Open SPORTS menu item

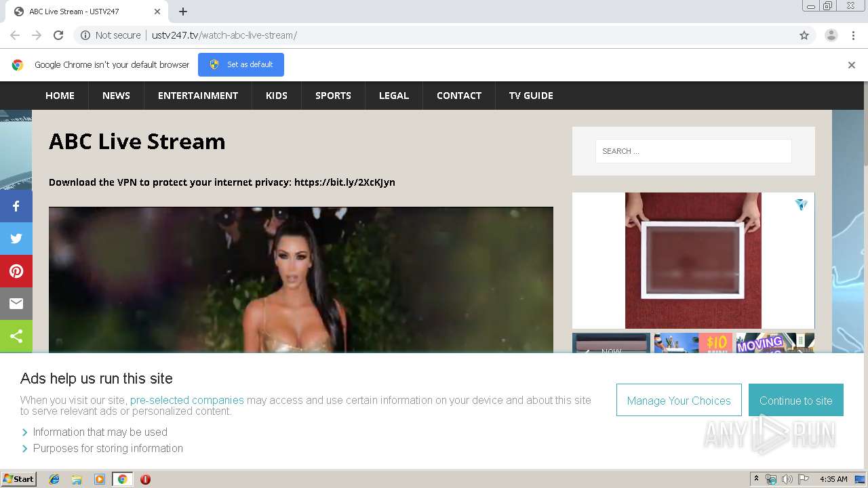[x=333, y=96]
